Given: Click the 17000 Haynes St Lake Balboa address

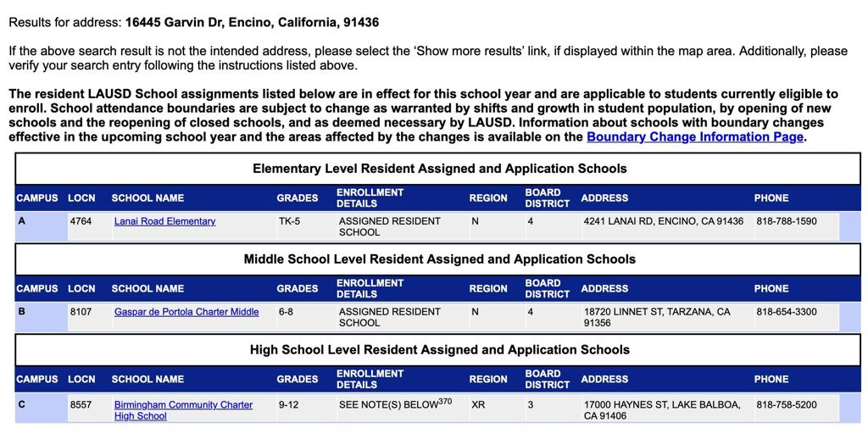Looking at the screenshot, I should pos(661,410).
